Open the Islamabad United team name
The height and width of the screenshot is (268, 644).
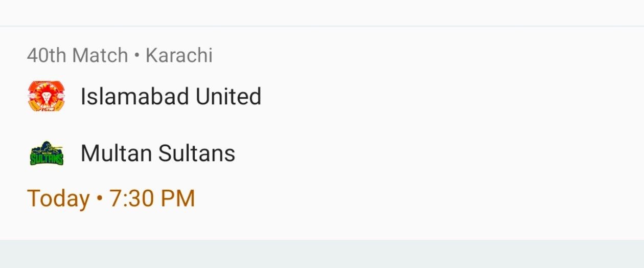coord(171,97)
